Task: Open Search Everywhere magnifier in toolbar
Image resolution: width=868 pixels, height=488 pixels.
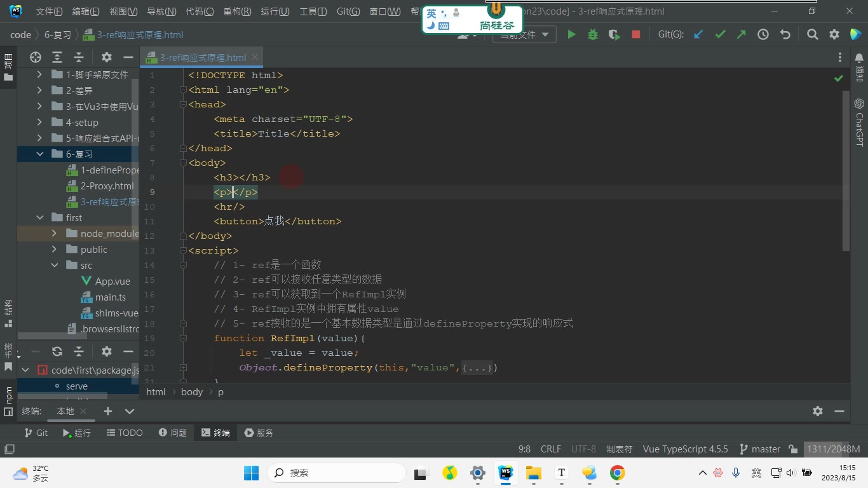Action: coord(812,35)
